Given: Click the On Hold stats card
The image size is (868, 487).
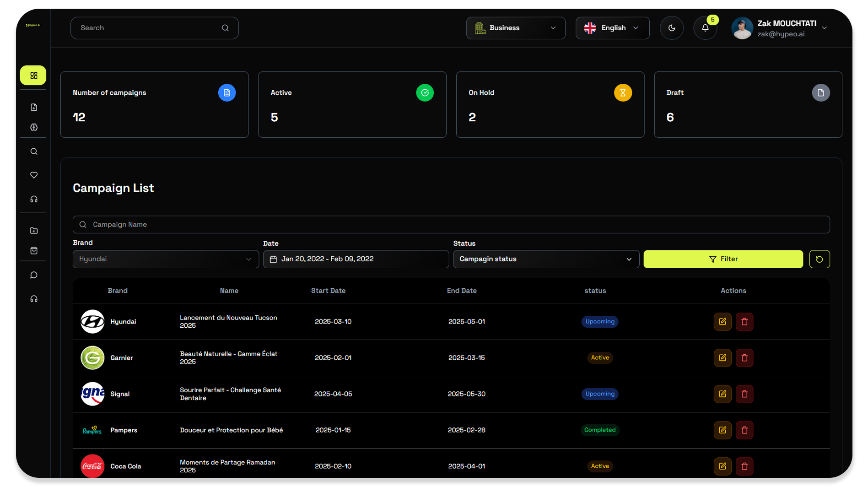Looking at the screenshot, I should [550, 105].
